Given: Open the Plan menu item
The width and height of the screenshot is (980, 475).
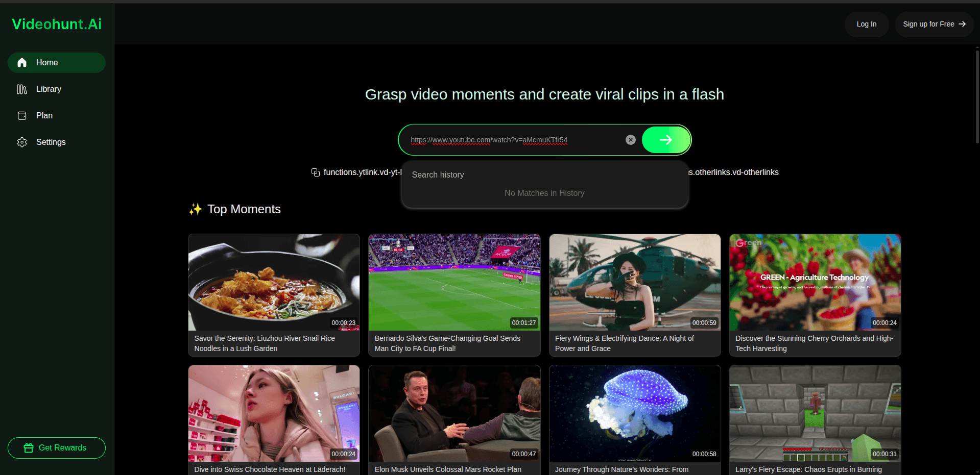Looking at the screenshot, I should (57, 116).
